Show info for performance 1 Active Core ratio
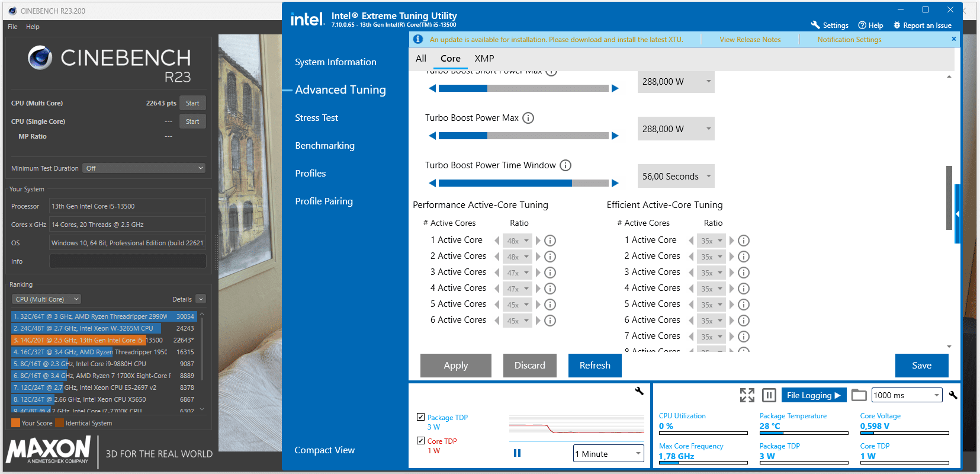Image resolution: width=980 pixels, height=474 pixels. point(550,241)
